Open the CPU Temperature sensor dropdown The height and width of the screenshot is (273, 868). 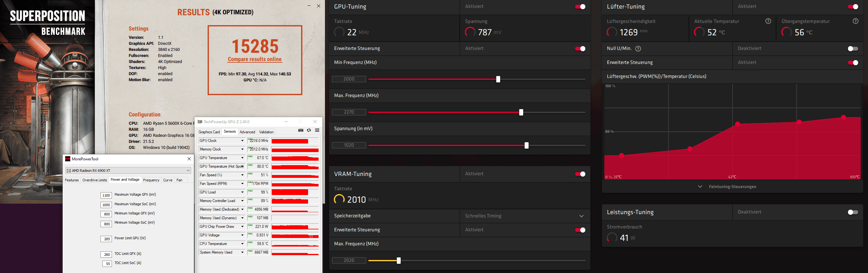(242, 244)
